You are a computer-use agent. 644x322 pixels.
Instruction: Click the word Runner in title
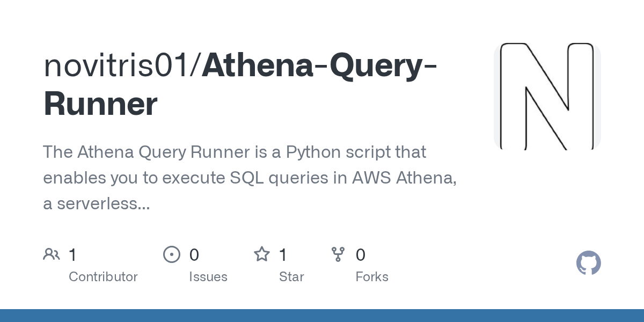[100, 104]
